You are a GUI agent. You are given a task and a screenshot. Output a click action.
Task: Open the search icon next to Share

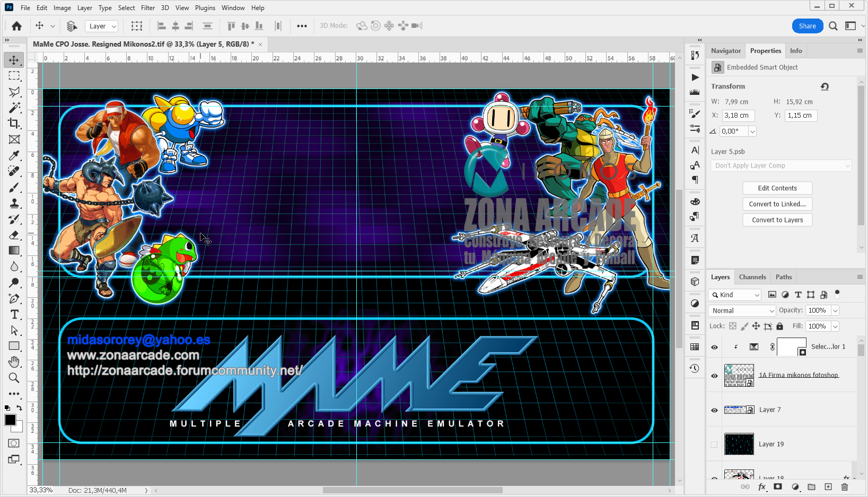pyautogui.click(x=833, y=26)
